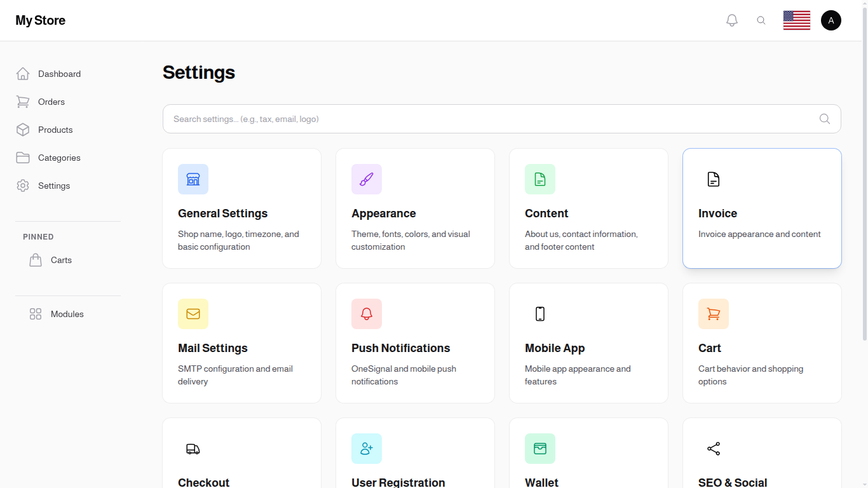
Task: Click the Orders cart icon in sidebar
Action: click(23, 102)
